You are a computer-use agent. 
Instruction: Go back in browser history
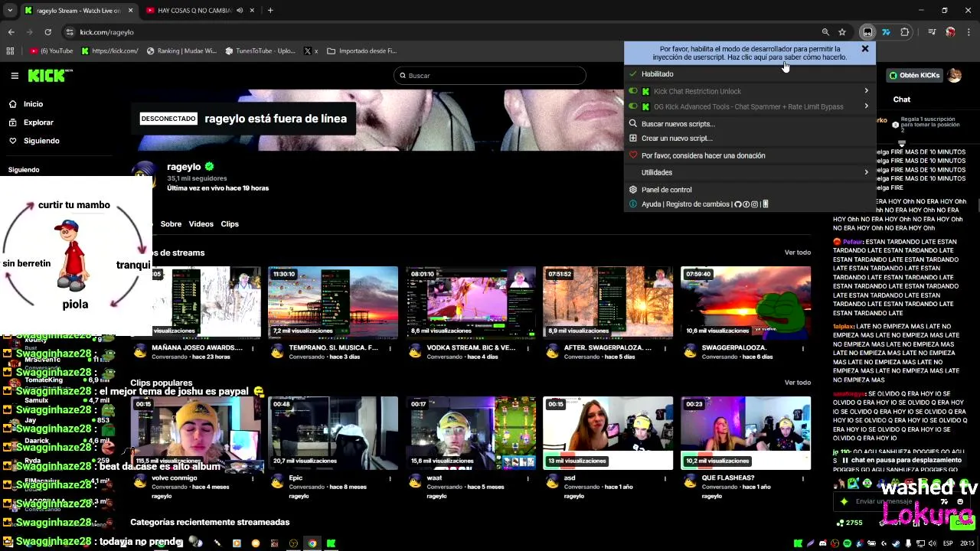tap(11, 32)
